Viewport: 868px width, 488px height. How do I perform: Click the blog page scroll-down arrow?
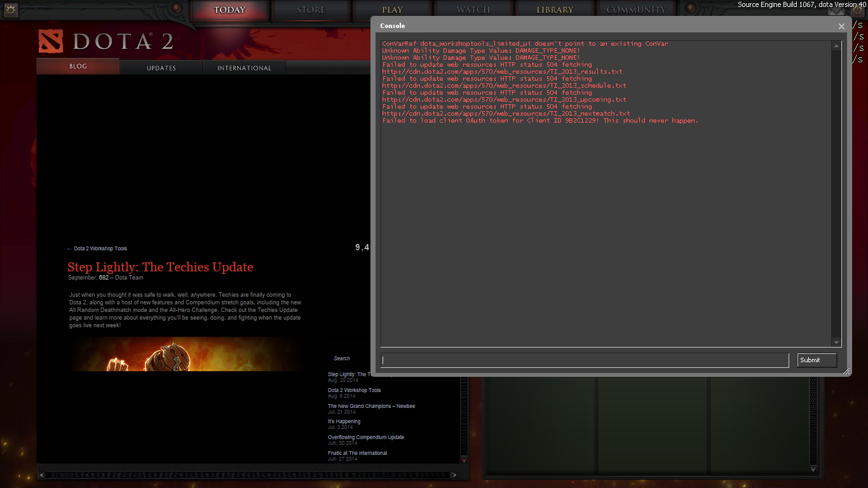[x=464, y=460]
